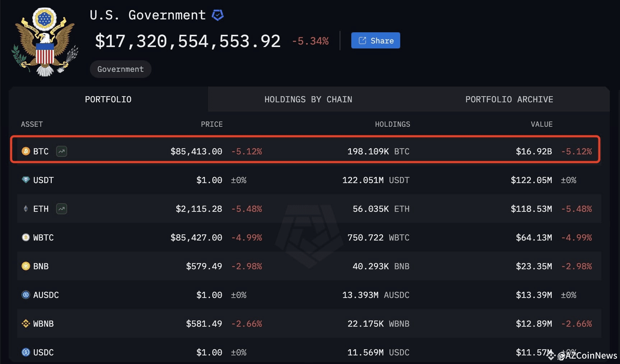Open the PORTFOLIO ARCHIVE tab

click(509, 99)
